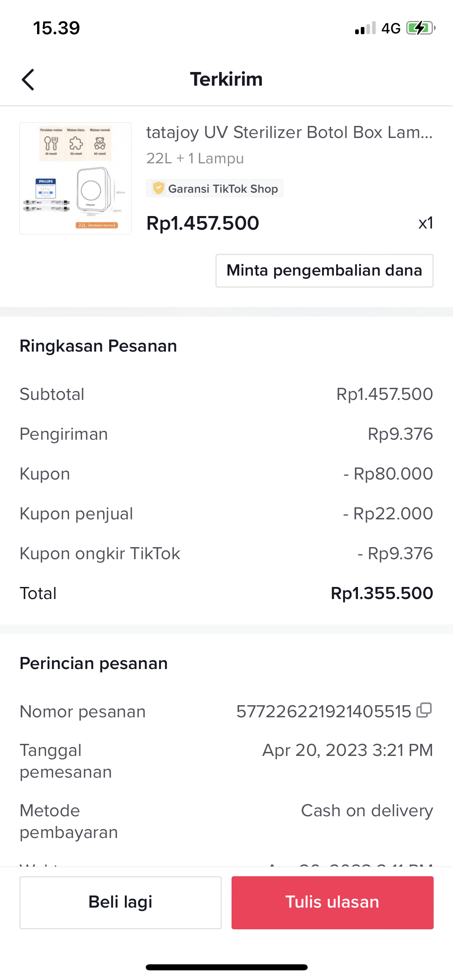This screenshot has height=980, width=453.
Task: Tap the Kupon penjual discount row
Action: (226, 514)
